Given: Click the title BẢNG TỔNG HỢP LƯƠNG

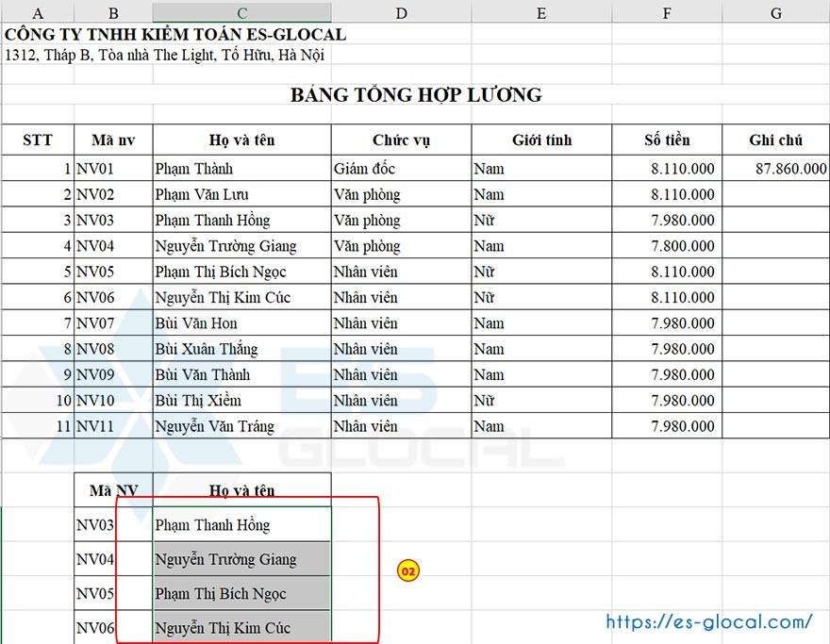Looking at the screenshot, I should pos(416,94).
